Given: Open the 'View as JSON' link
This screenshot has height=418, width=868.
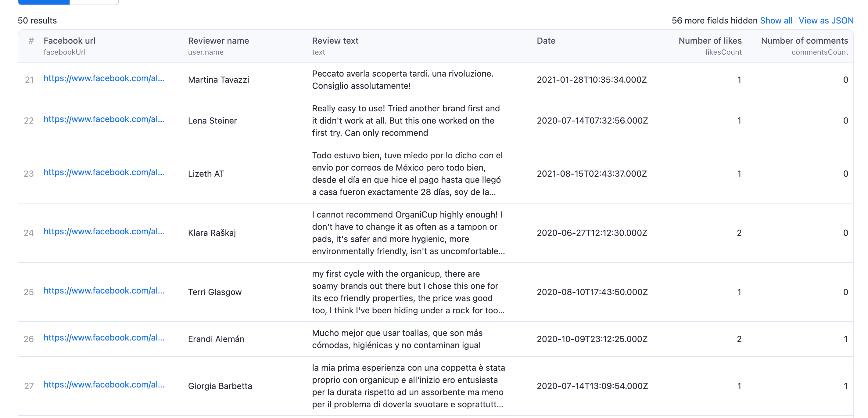Looking at the screenshot, I should (826, 20).
